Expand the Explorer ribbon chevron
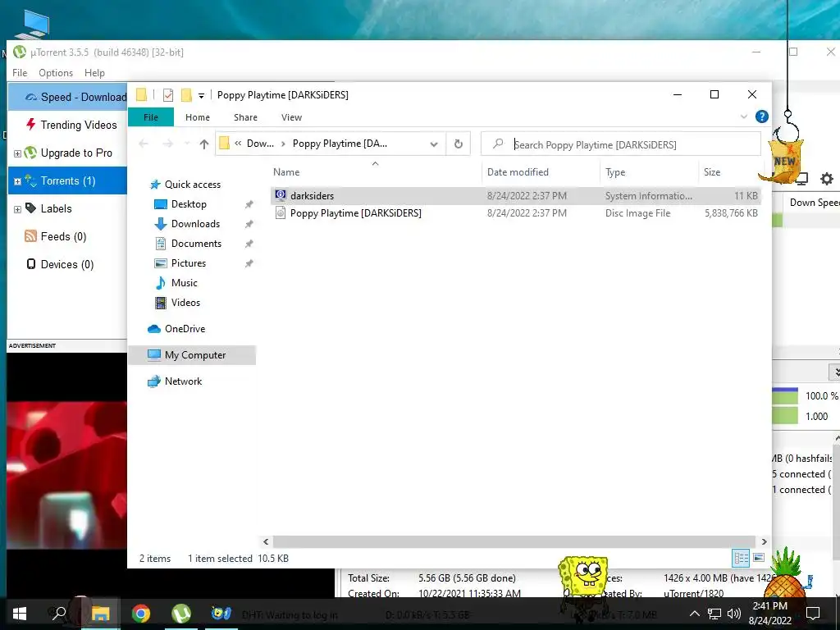Image resolution: width=840 pixels, height=630 pixels. pos(743,116)
